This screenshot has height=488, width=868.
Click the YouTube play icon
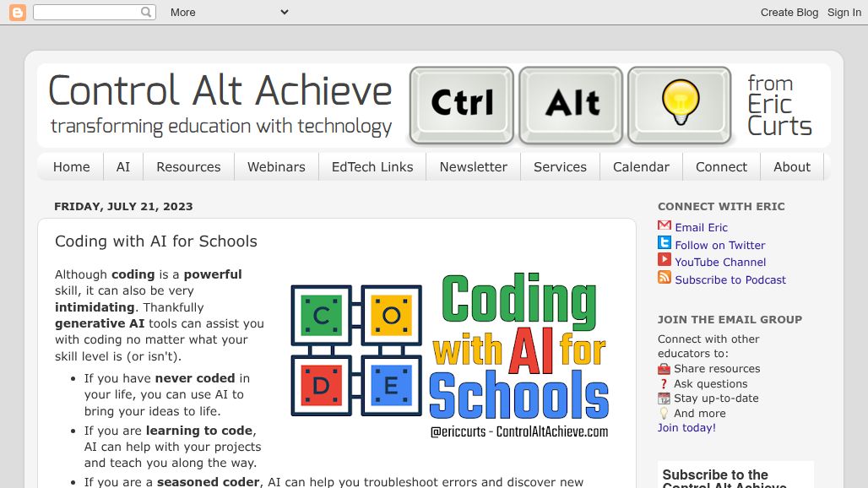click(665, 262)
